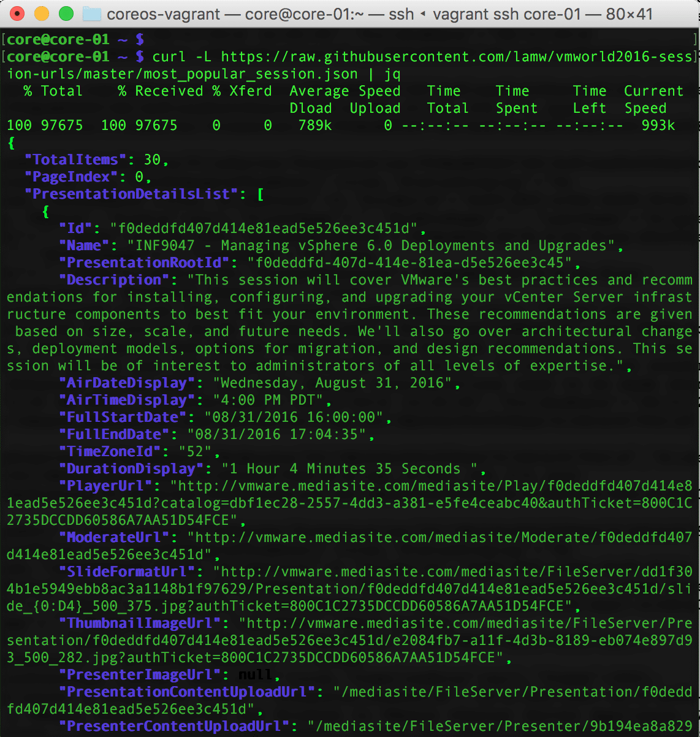Click the ThumbnailImageUrl link value
This screenshot has width=700, height=737.
click(349, 640)
